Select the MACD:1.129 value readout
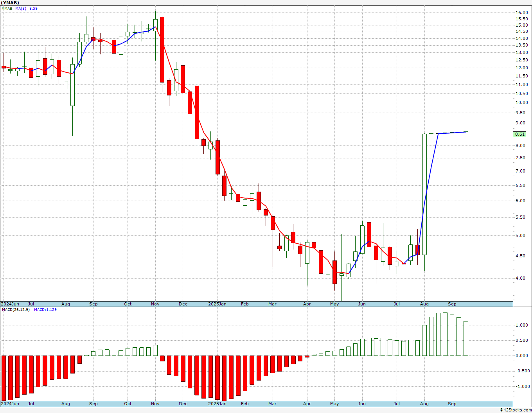Image resolution: width=532 pixels, height=413 pixels. [x=45, y=310]
